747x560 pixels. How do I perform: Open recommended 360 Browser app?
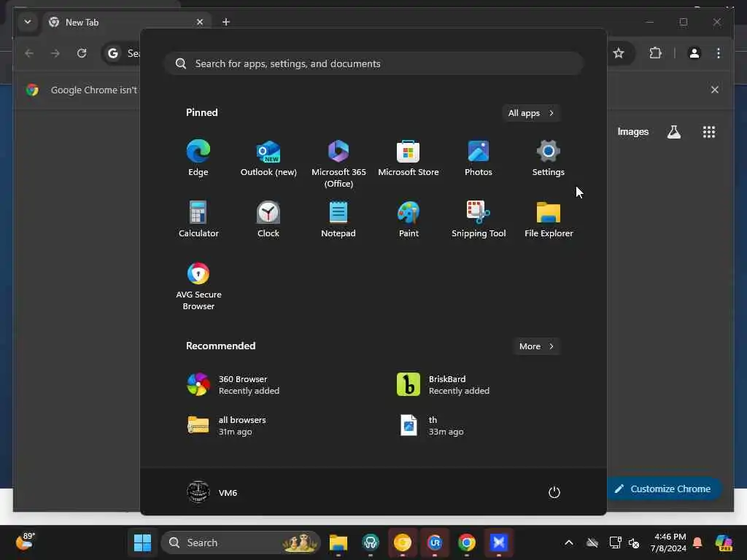coord(233,384)
